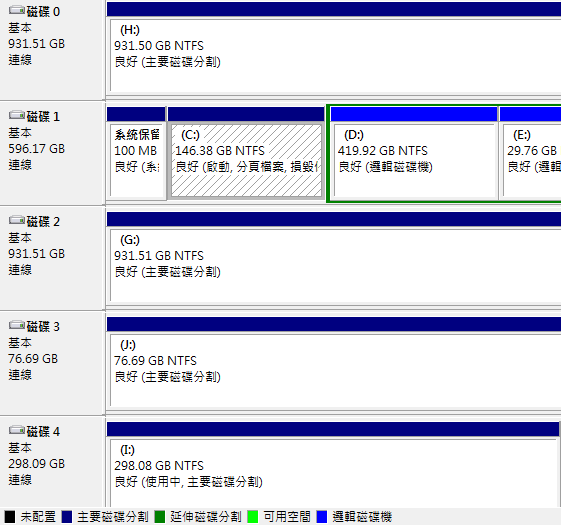This screenshot has width=561, height=525.
Task: Click the 邏輯磁碟機 legend label
Action: click(362, 517)
